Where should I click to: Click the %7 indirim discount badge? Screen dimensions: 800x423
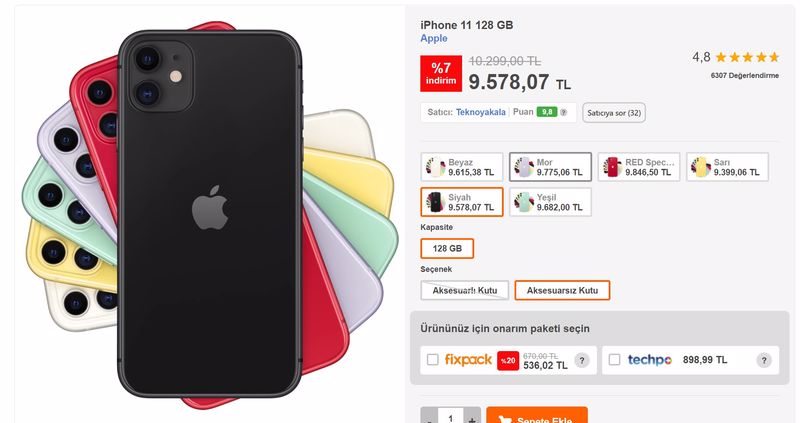[x=441, y=73]
